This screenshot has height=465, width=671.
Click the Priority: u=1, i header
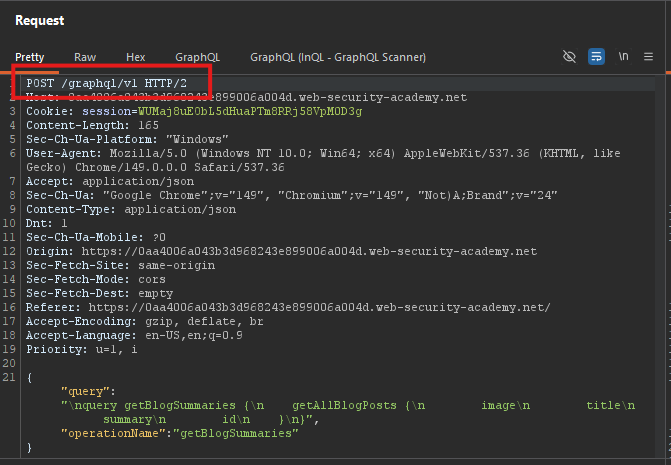pos(82,349)
